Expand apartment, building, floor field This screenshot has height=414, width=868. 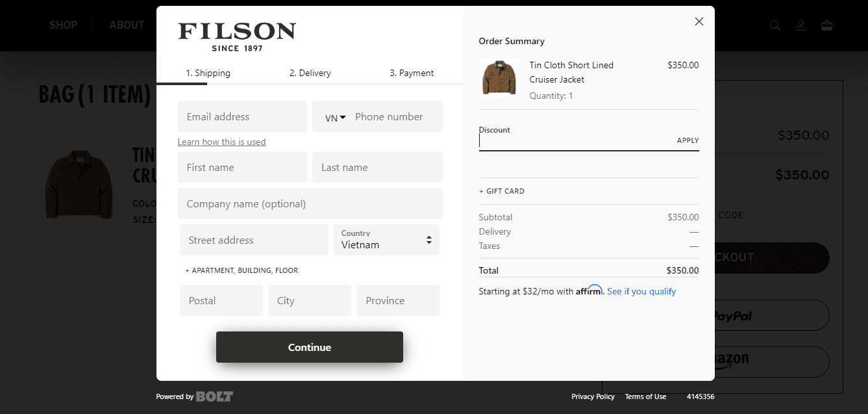click(242, 270)
